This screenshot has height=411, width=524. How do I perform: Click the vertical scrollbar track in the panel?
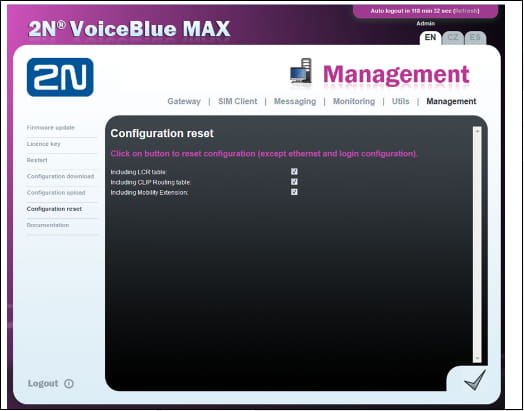click(x=477, y=245)
